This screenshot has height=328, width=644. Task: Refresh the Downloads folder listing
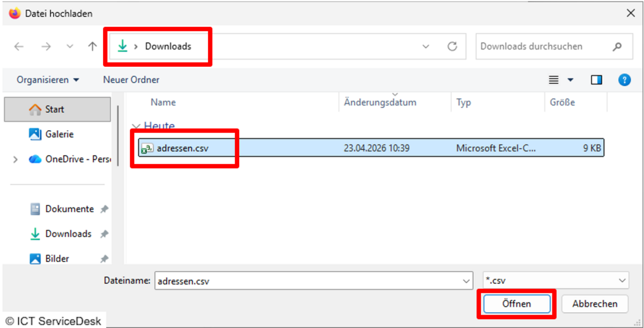point(452,47)
